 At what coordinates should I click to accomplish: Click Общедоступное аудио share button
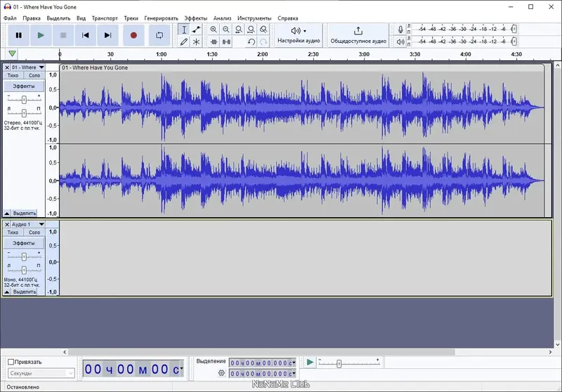[358, 35]
